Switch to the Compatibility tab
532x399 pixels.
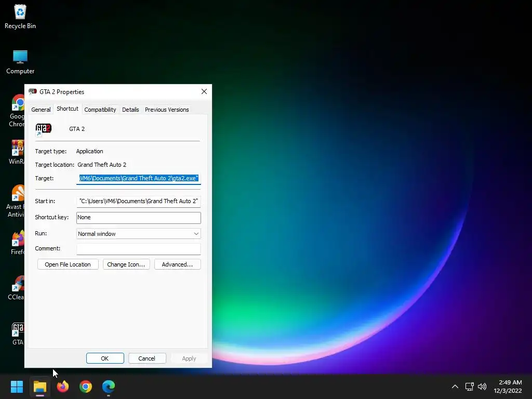click(100, 110)
